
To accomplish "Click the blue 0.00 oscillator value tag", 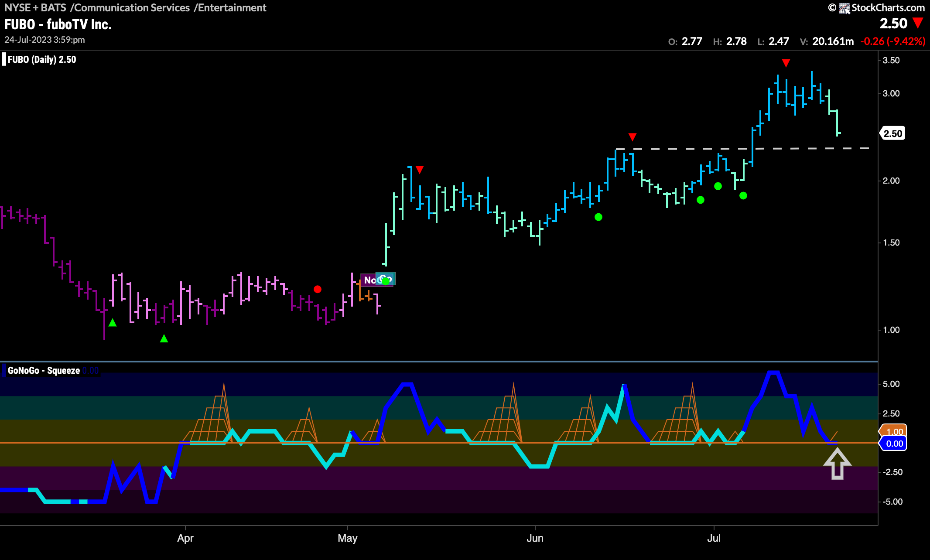I will pyautogui.click(x=893, y=444).
